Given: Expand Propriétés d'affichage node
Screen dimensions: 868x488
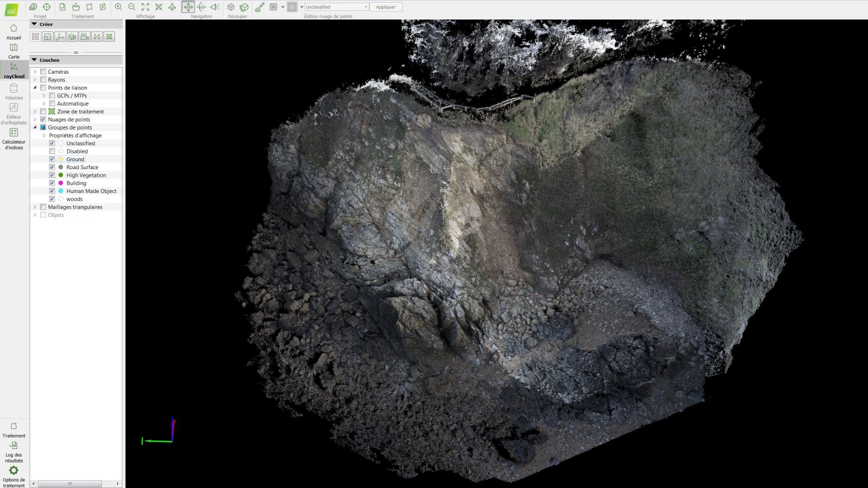Looking at the screenshot, I should click(44, 136).
